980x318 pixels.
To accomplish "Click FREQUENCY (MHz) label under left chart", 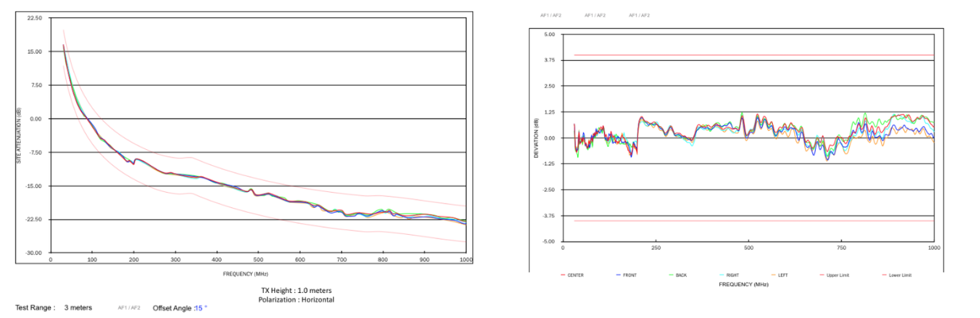I will [x=245, y=274].
